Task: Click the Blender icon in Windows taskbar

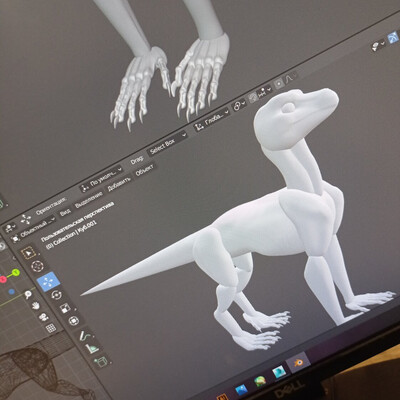Action: click(298, 363)
